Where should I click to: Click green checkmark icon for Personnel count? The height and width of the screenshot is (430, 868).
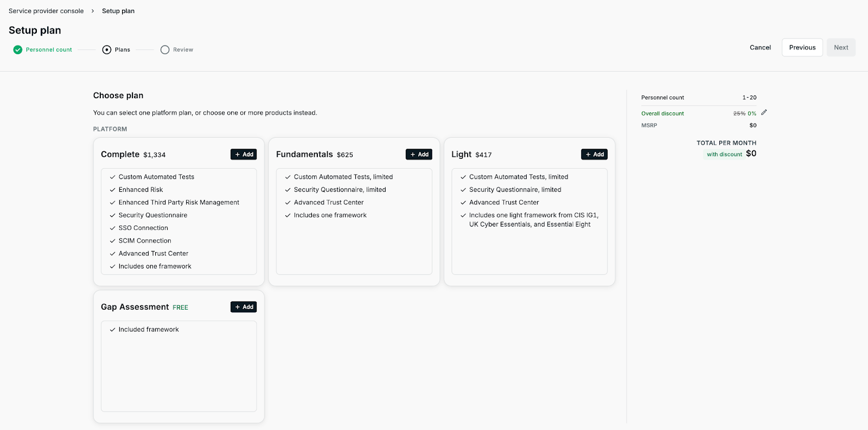tap(18, 49)
